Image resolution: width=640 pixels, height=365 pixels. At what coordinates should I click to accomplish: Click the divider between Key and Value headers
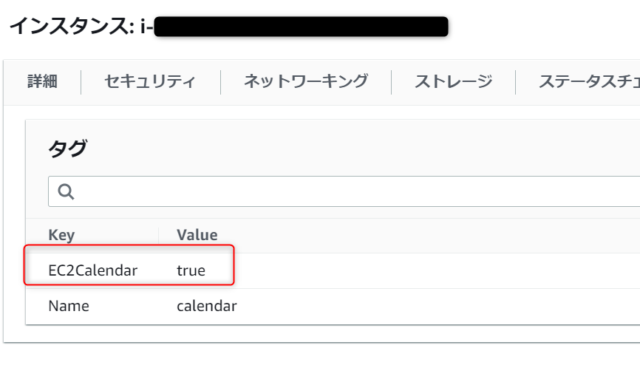click(x=158, y=235)
